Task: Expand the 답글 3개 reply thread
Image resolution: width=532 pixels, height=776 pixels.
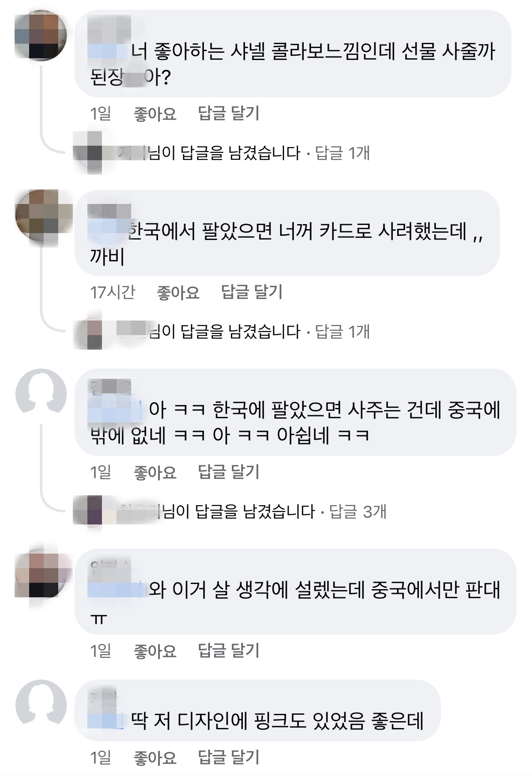Action: (358, 511)
